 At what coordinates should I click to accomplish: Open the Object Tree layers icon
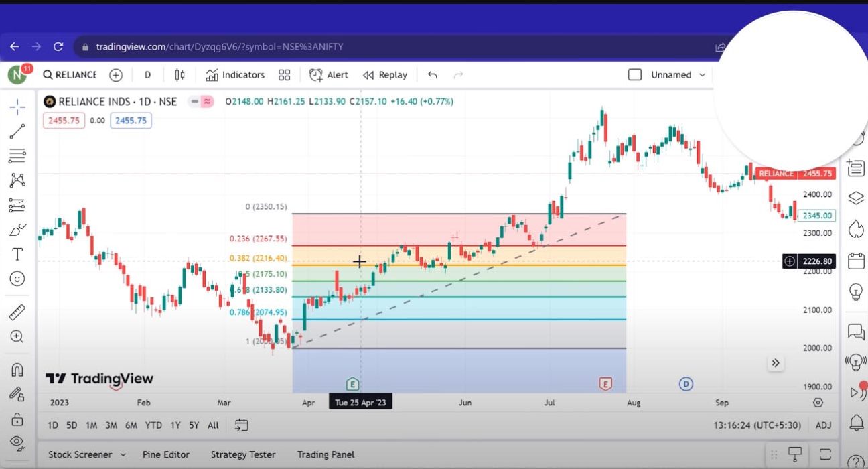click(856, 198)
